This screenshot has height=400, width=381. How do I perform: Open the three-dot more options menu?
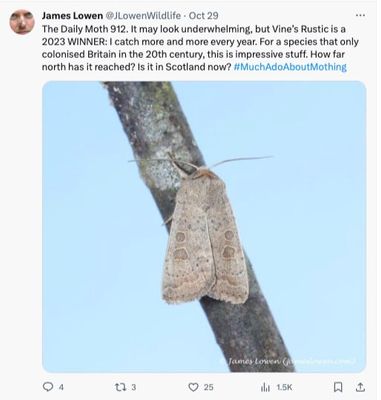(360, 15)
